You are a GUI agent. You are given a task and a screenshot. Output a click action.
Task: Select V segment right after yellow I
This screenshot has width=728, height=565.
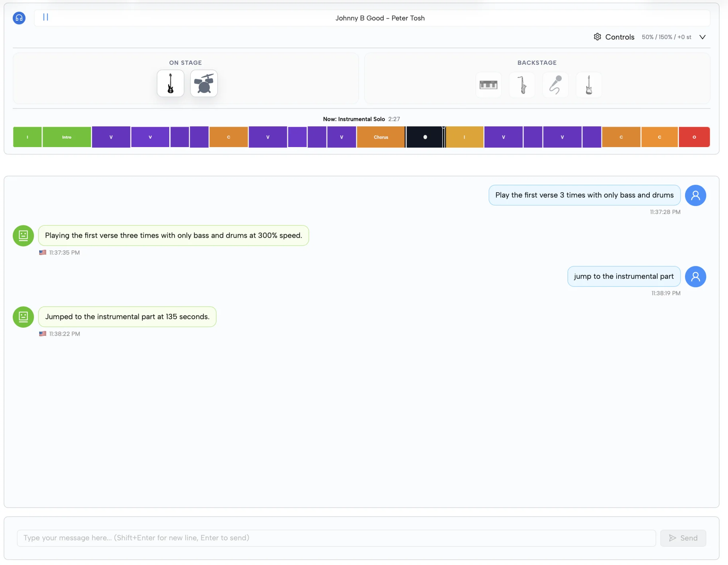coord(503,137)
